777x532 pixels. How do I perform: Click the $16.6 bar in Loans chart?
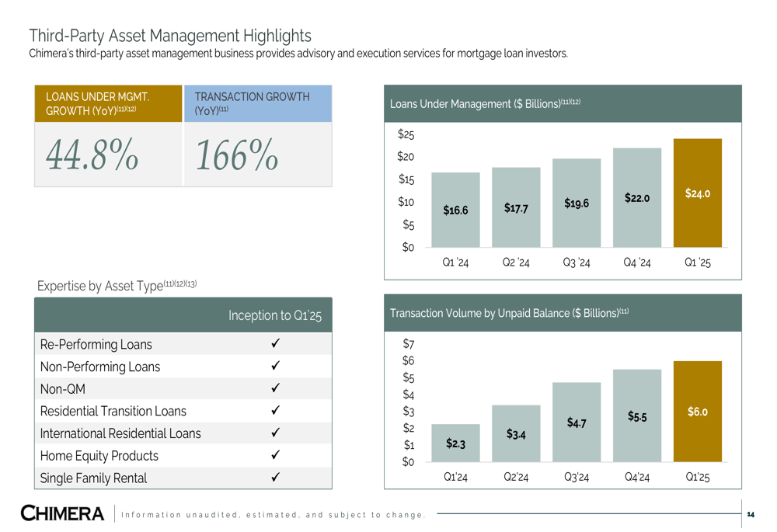[x=455, y=210]
